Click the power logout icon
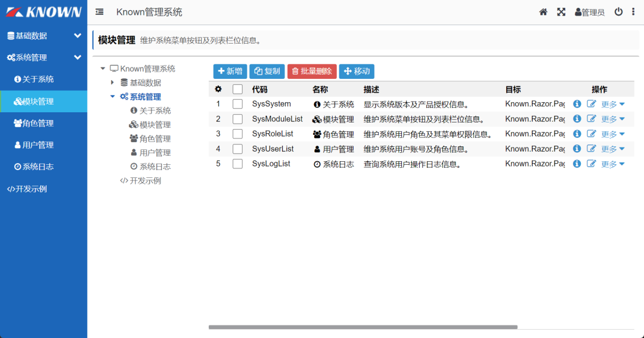The height and width of the screenshot is (338, 644). tap(618, 12)
